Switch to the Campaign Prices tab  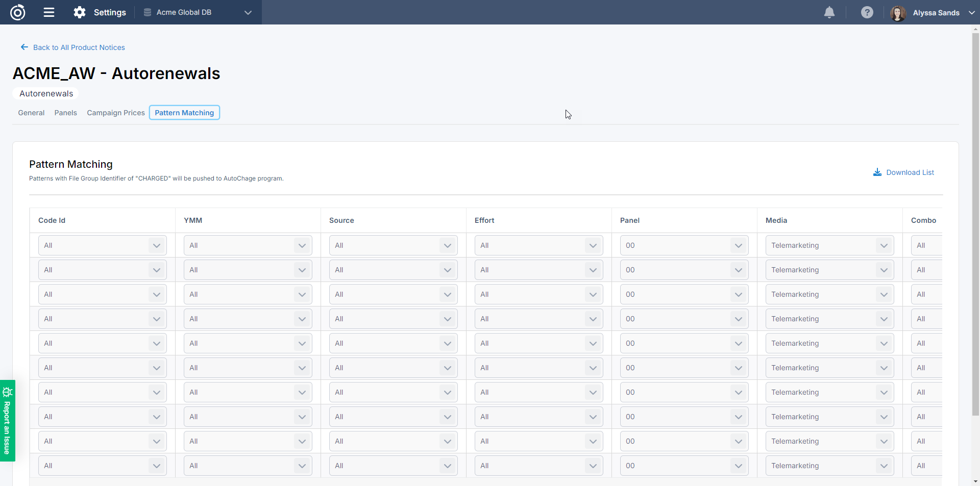click(x=116, y=113)
